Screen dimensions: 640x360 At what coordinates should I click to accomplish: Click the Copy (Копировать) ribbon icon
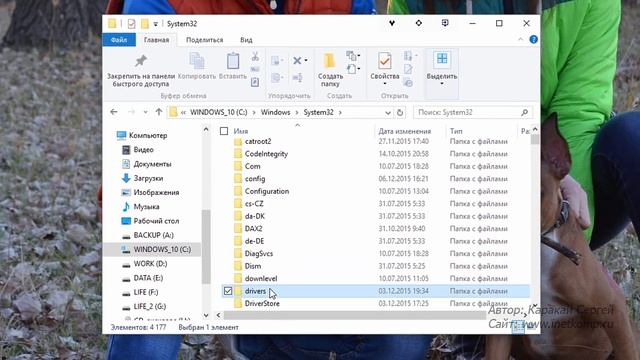[197, 61]
